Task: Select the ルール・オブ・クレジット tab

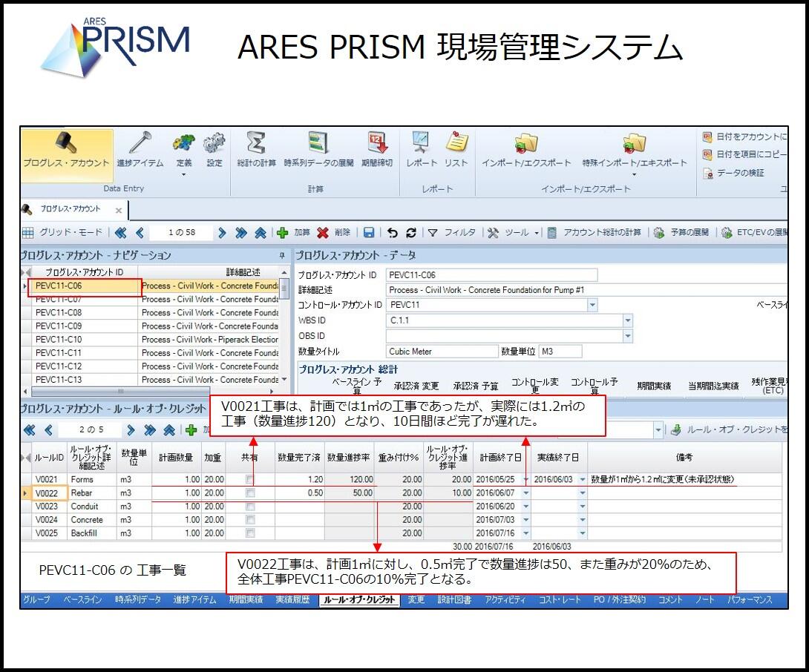Action: [359, 600]
